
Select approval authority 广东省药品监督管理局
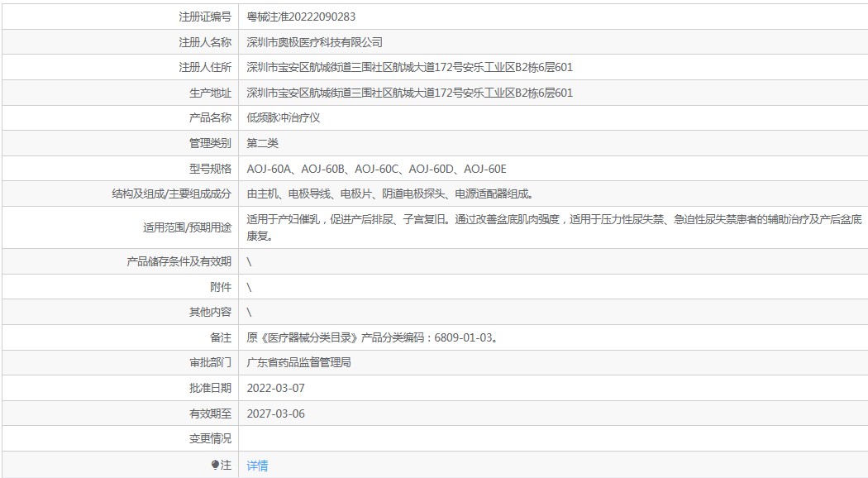299,363
